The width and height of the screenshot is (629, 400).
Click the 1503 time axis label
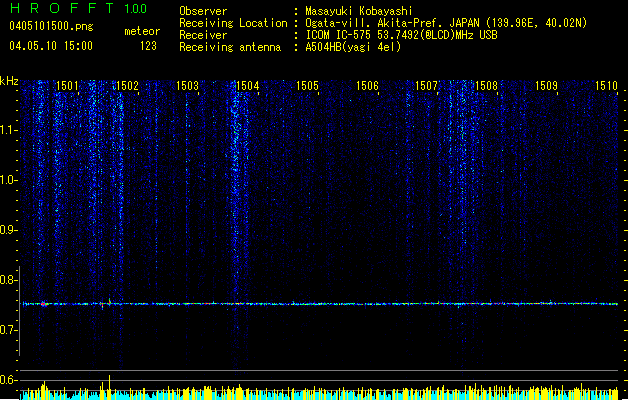(x=187, y=86)
